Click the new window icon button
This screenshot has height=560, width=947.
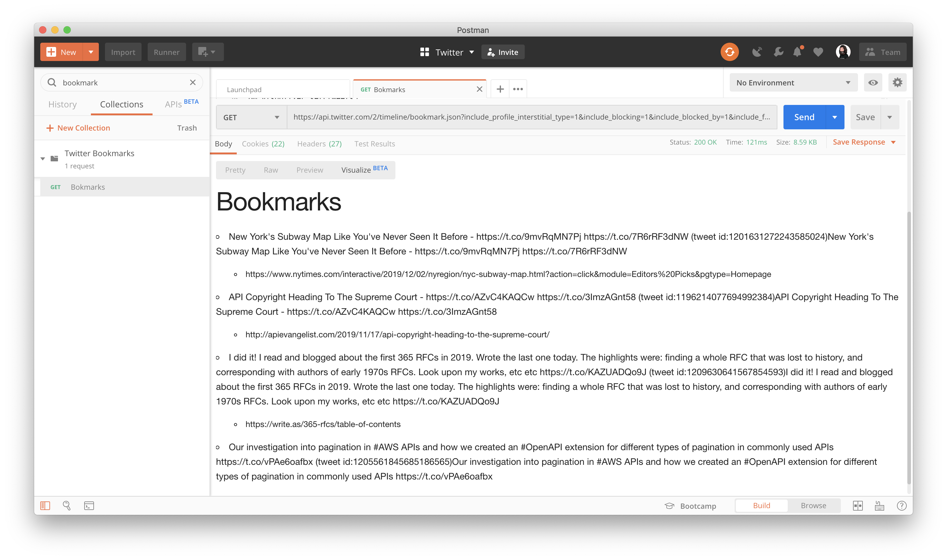click(207, 52)
